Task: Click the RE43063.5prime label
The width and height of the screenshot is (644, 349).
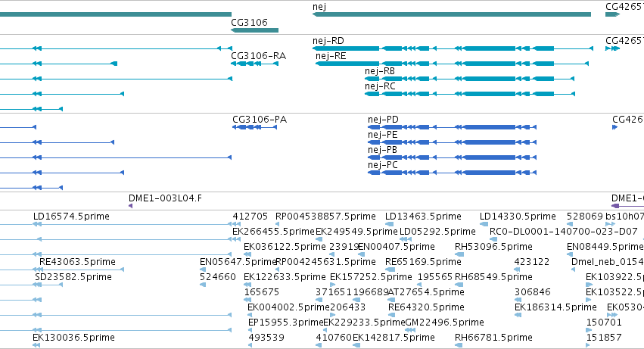Action: point(77,262)
